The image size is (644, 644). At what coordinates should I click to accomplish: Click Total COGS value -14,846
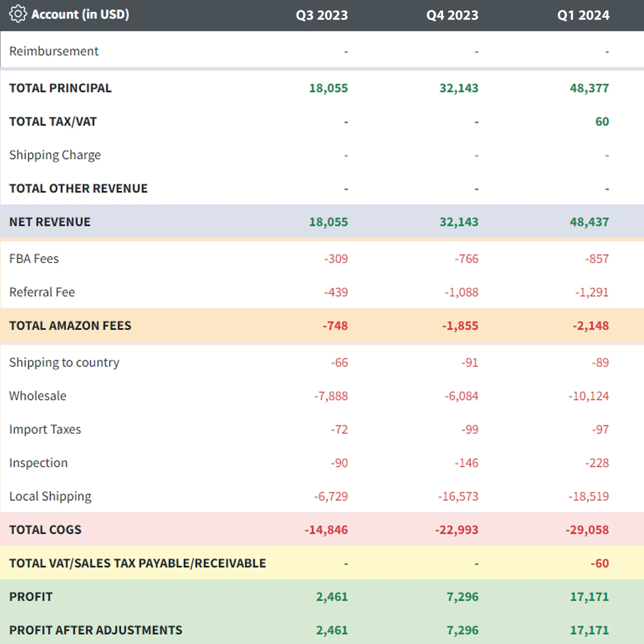pos(326,530)
